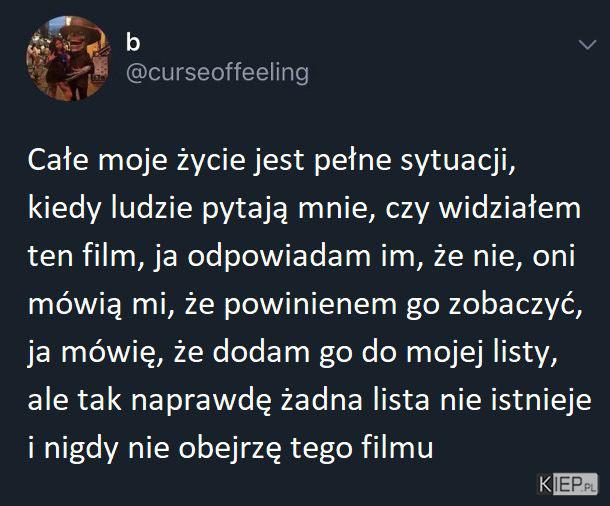Select the last line "i nigdy nie obejrzę"

click(x=231, y=448)
